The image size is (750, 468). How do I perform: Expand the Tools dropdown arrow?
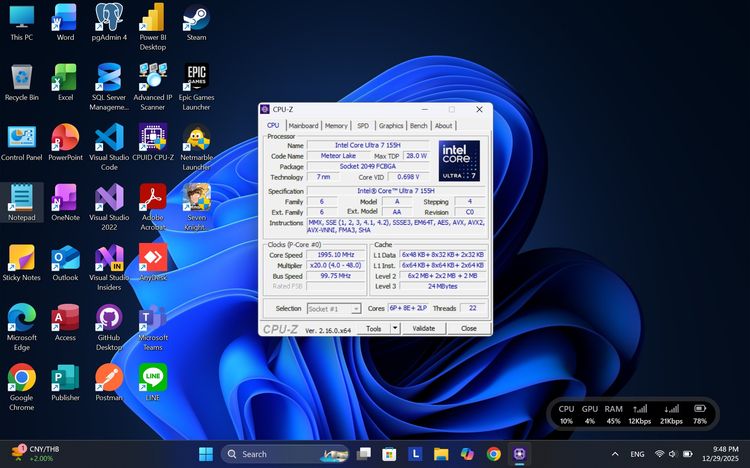pyautogui.click(x=395, y=328)
